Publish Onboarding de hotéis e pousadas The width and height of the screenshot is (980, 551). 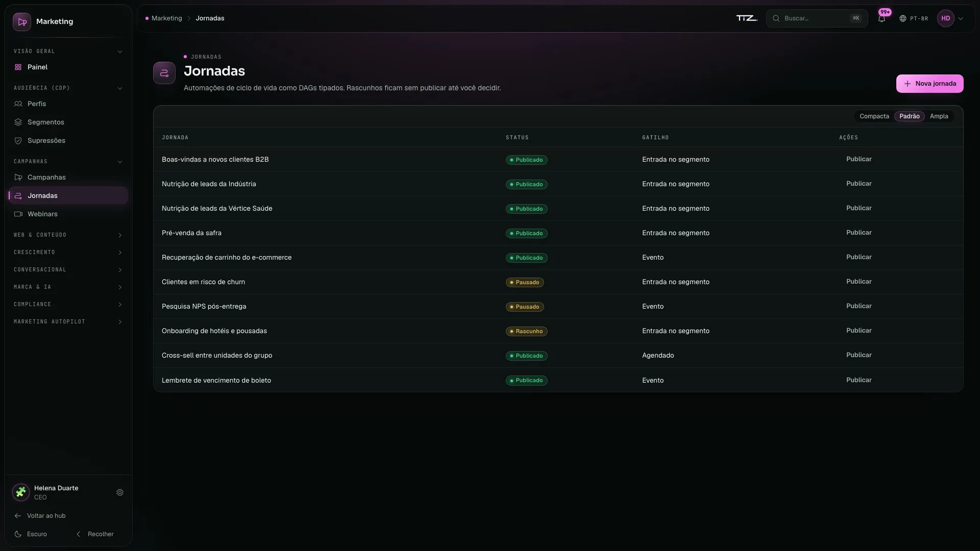tap(859, 331)
